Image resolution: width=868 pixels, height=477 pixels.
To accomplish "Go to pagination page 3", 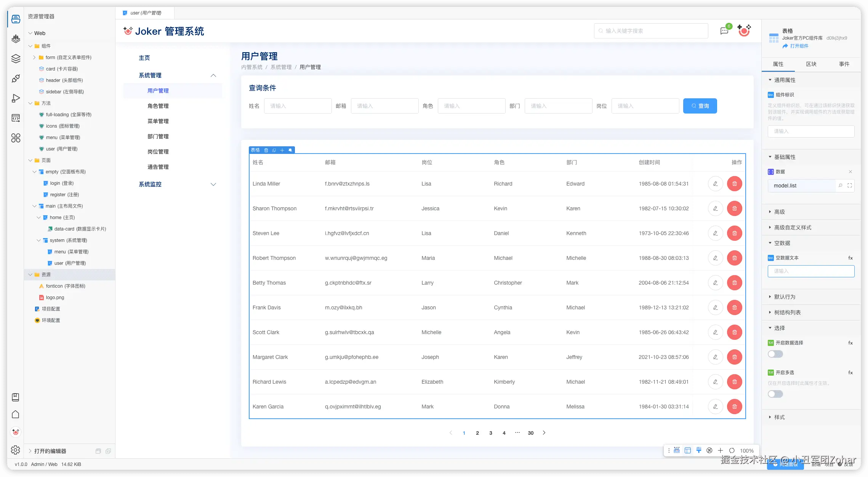I will (491, 433).
